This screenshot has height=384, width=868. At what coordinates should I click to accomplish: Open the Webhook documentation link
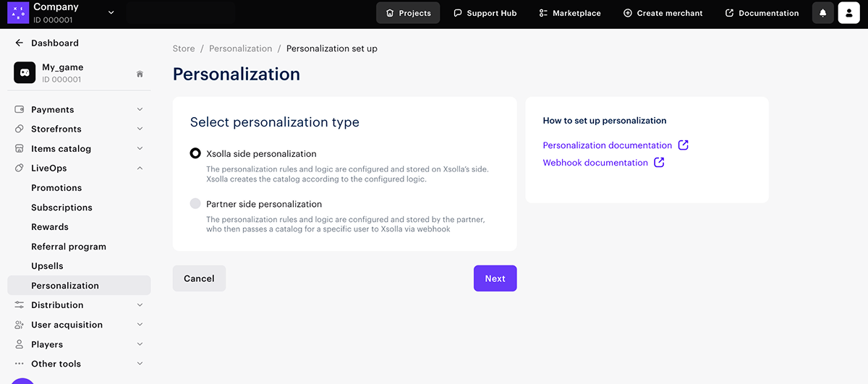595,163
